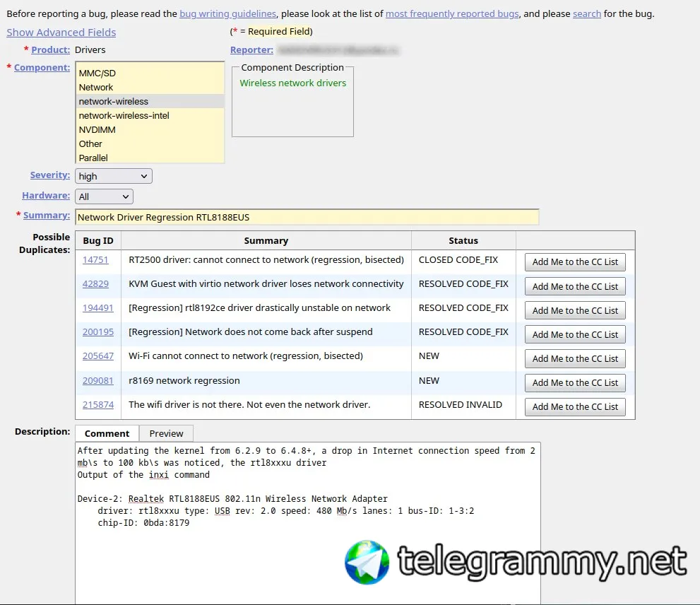700x605 pixels.
Task: Open the Summary field help link
Action: coord(47,216)
